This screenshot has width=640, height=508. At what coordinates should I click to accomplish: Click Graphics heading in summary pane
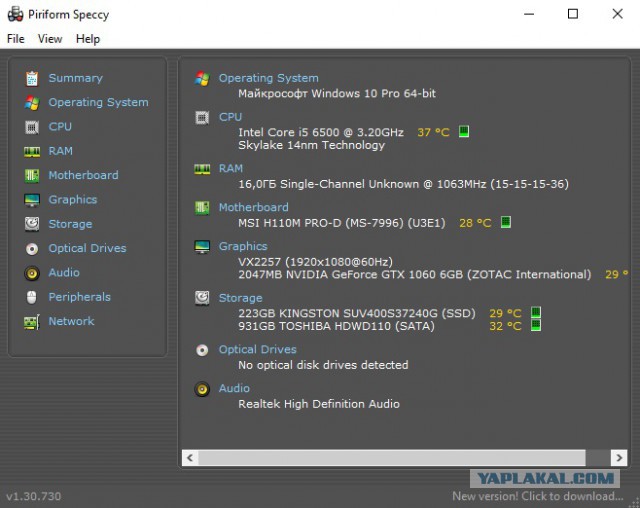tap(243, 246)
